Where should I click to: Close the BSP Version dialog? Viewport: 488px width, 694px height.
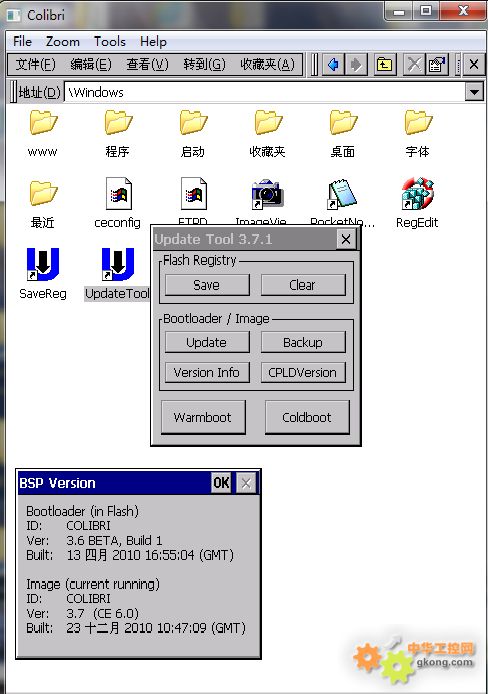(x=246, y=482)
